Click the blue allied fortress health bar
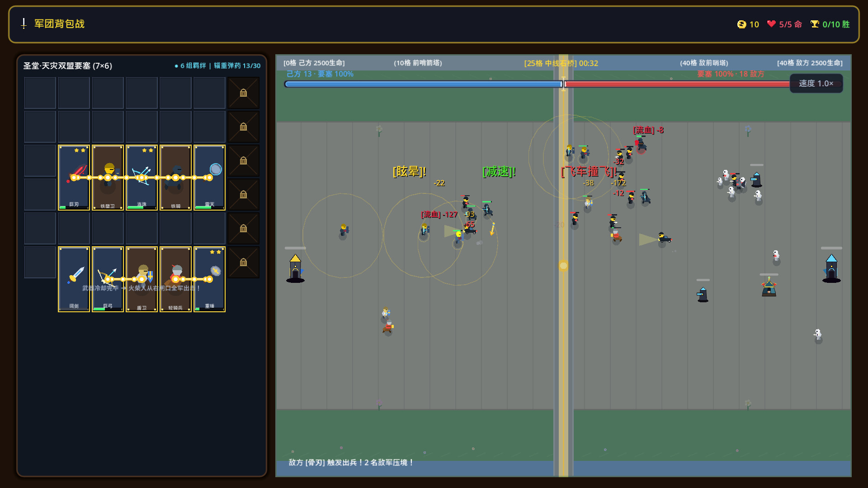Viewport: 868px width, 488px height. (x=423, y=84)
